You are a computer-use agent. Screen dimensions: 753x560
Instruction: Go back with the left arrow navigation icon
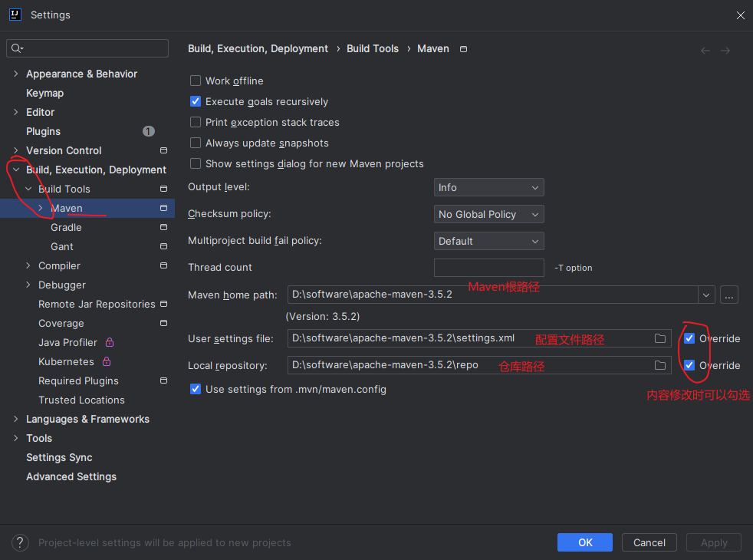[x=705, y=51]
